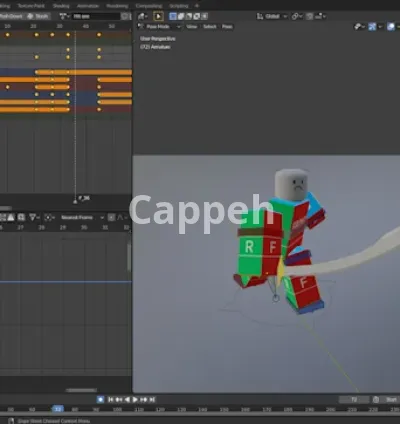This screenshot has width=400, height=424.
Task: Jump to the previous keyframe
Action: tap(119, 399)
